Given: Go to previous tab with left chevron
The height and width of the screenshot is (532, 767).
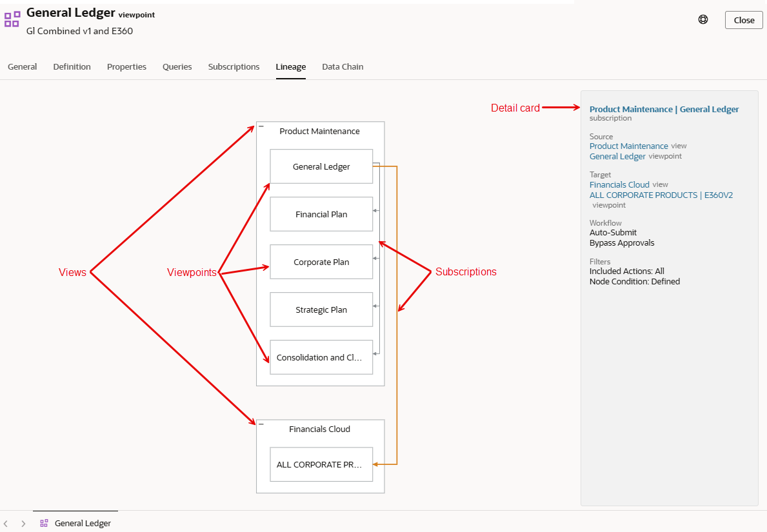Looking at the screenshot, I should click(x=6, y=524).
